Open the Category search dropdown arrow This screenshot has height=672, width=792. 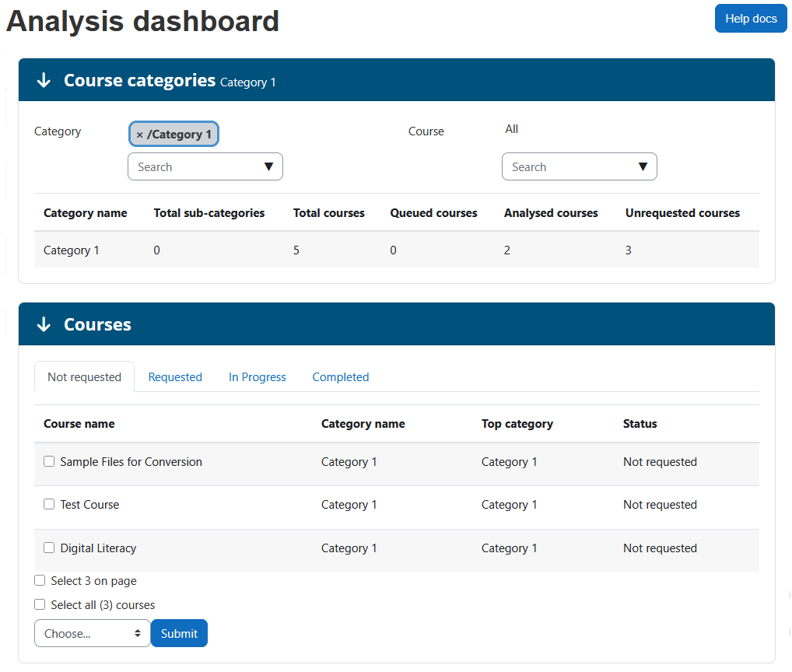pos(268,166)
